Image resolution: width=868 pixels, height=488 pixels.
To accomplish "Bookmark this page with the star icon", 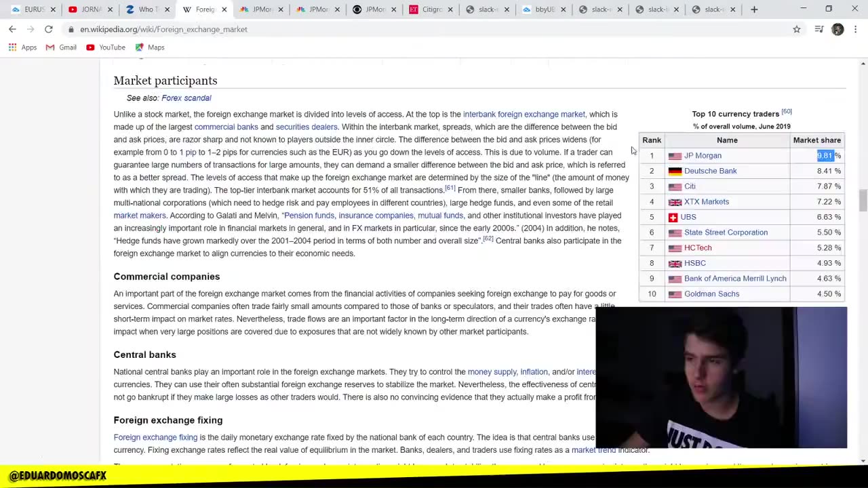I will pos(797,29).
